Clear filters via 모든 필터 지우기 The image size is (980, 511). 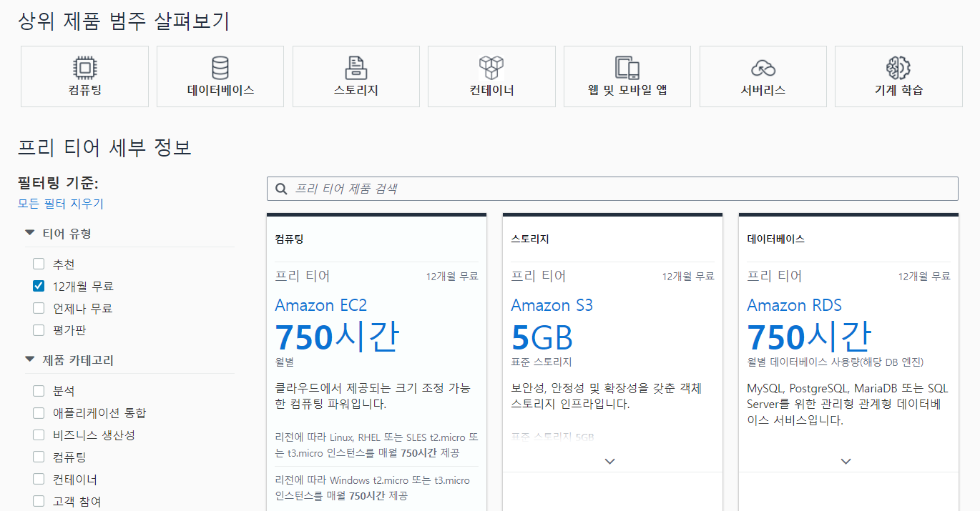[x=61, y=204]
